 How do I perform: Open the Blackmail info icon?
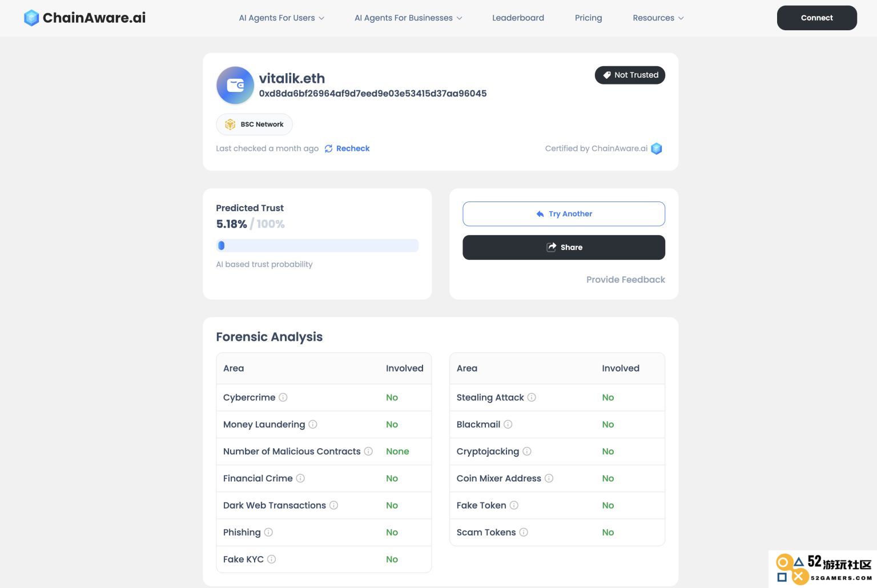point(508,424)
